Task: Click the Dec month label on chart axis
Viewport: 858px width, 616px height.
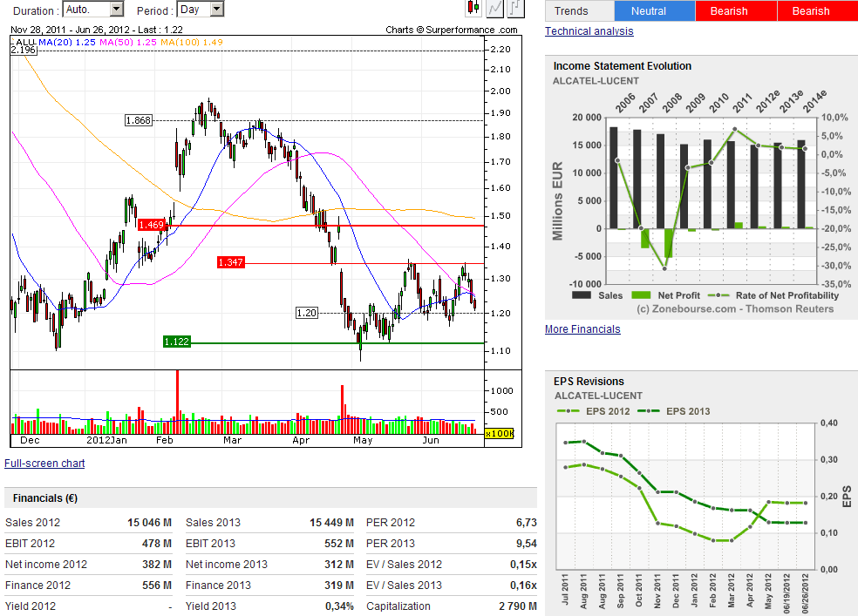Action: [x=30, y=440]
